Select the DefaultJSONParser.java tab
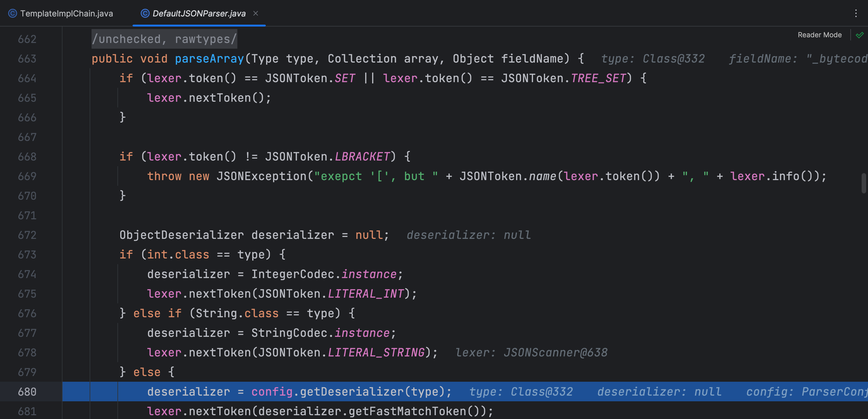Screen dimensions: 868x419 199,14
